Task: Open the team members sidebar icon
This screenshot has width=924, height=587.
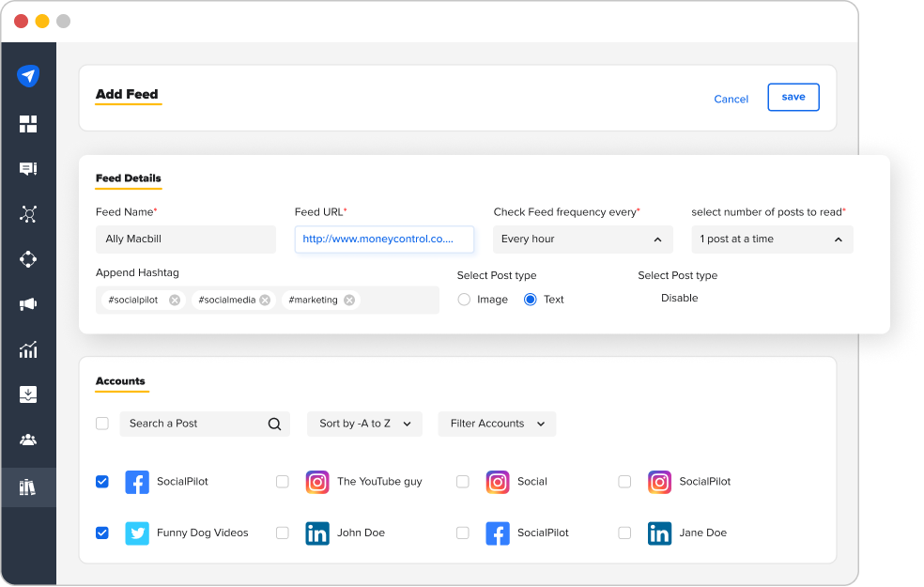Action: click(x=28, y=440)
